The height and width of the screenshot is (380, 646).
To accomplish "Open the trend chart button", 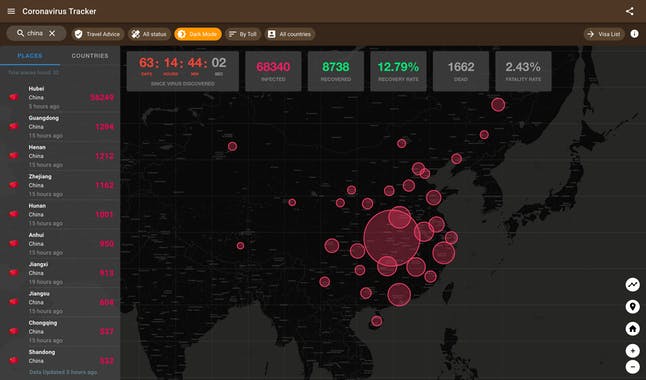I will click(x=632, y=284).
